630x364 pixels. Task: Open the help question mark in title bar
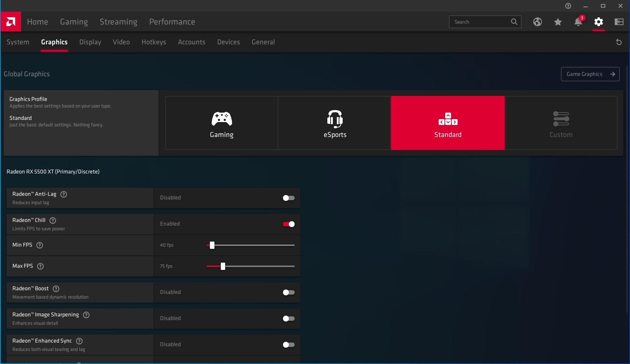(568, 6)
